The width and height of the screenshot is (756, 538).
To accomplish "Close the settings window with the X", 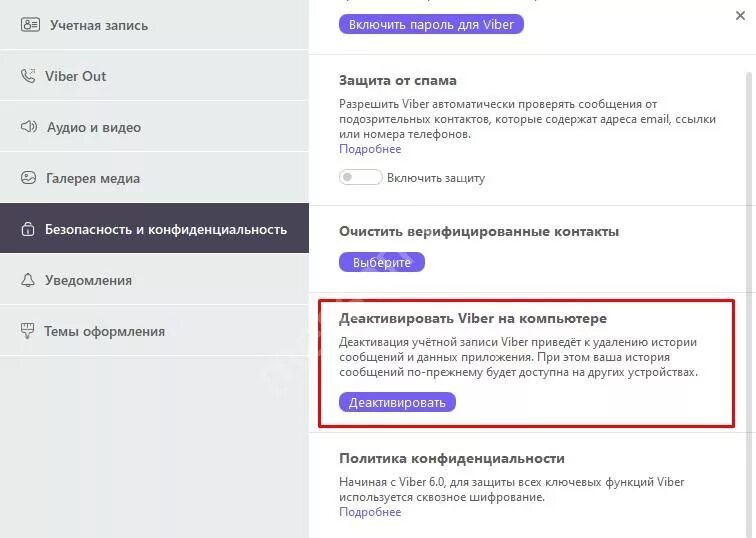I will tap(740, 15).
